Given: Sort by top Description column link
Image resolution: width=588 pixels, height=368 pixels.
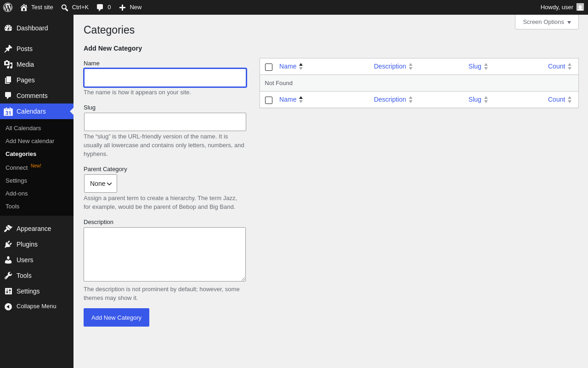Looking at the screenshot, I should [x=390, y=66].
